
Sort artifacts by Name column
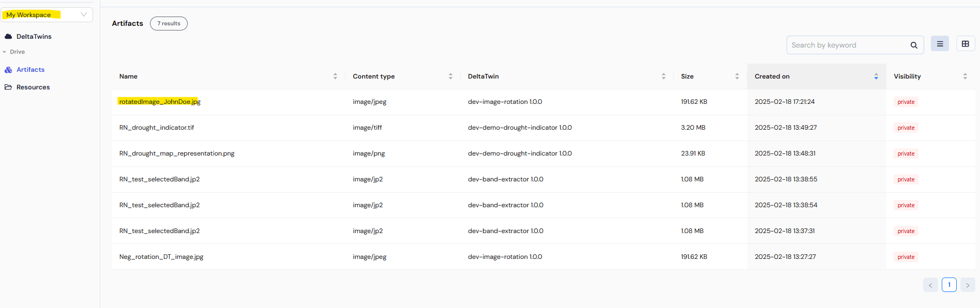335,76
